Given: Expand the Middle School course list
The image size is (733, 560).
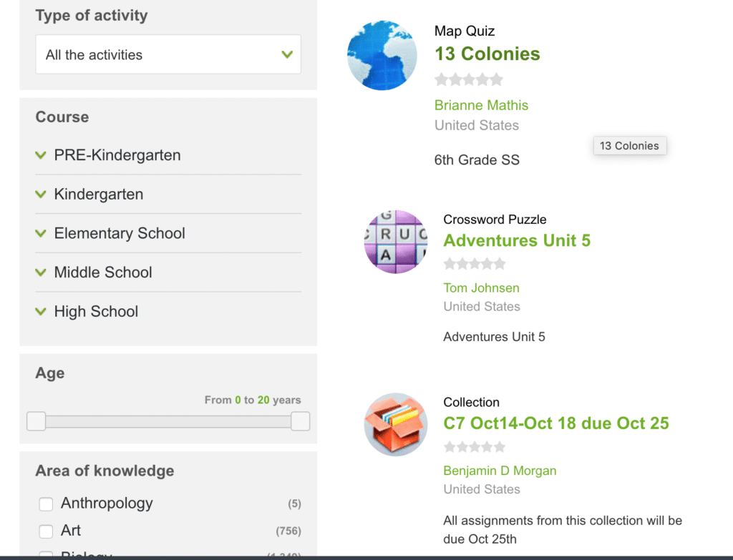Looking at the screenshot, I should [x=102, y=272].
